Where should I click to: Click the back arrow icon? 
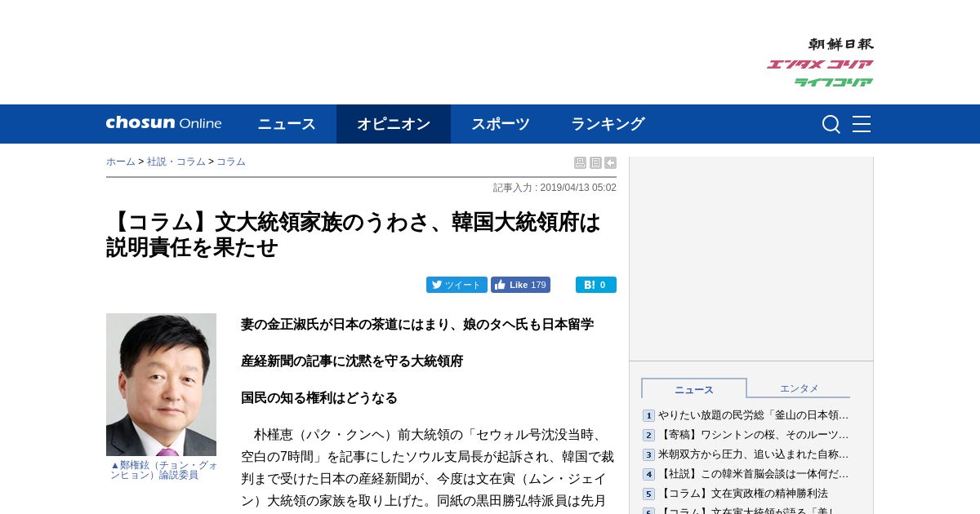[610, 162]
